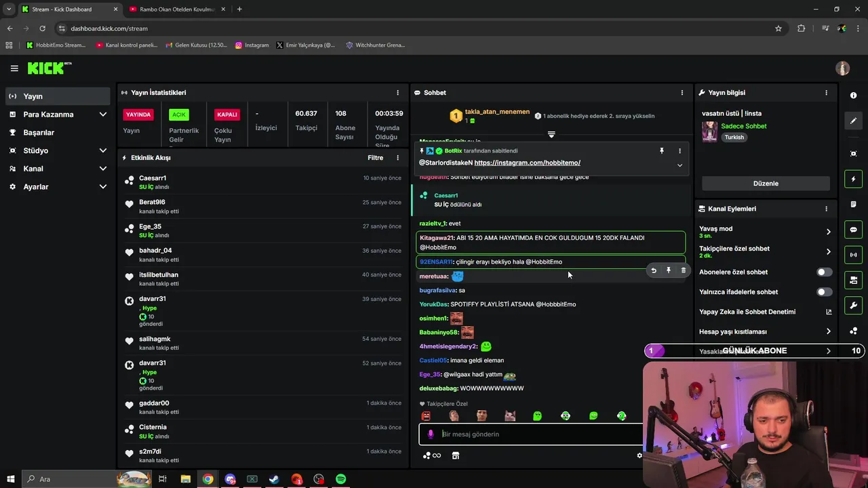
Task: Delete the hovered chat message
Action: coord(683,270)
